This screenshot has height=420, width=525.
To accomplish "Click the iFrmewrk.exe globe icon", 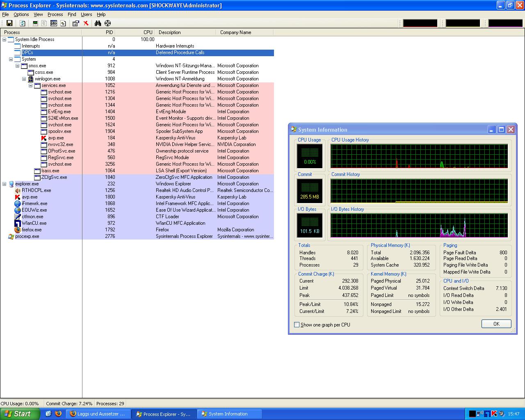I will [18, 203].
